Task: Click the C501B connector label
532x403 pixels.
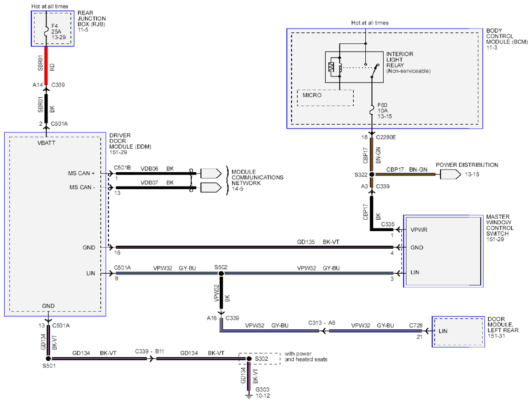Action: [122, 168]
